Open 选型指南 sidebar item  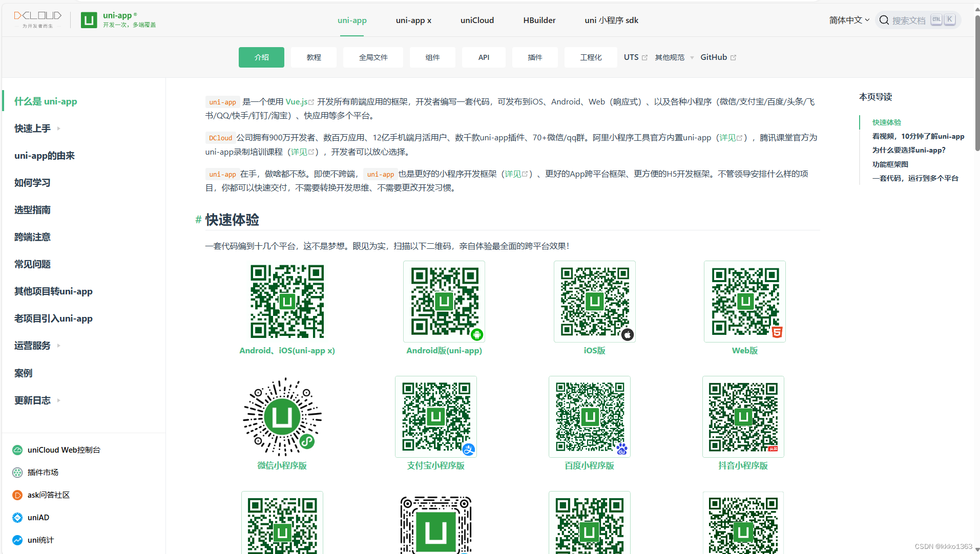point(32,210)
